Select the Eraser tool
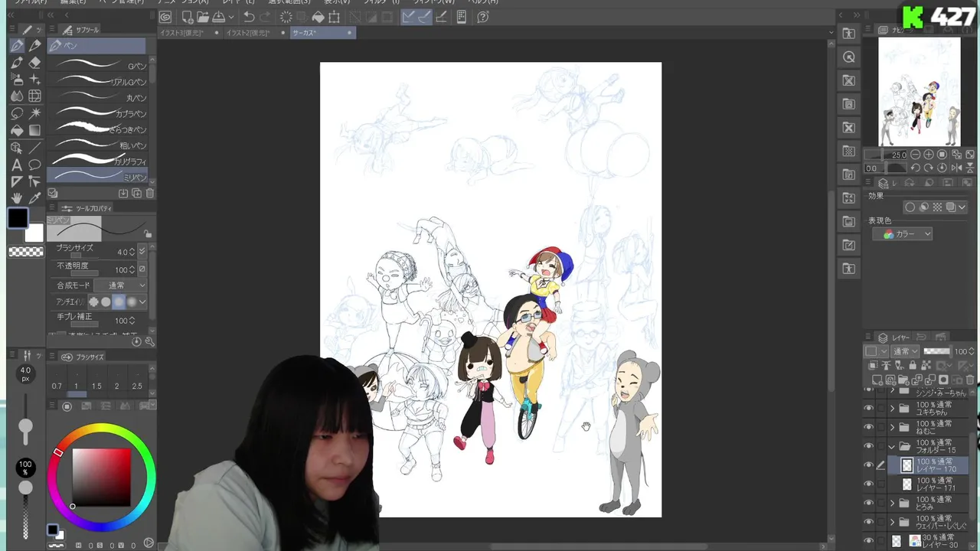This screenshot has height=551, width=980. (x=34, y=63)
